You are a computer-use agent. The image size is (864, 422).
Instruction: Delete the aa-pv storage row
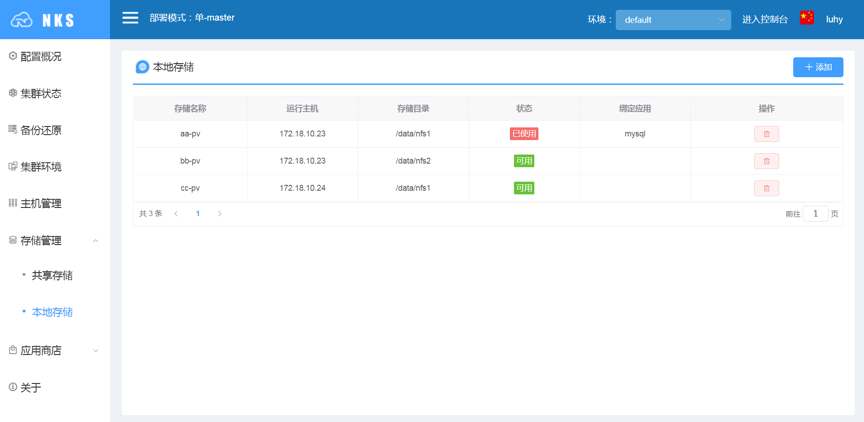tap(766, 134)
